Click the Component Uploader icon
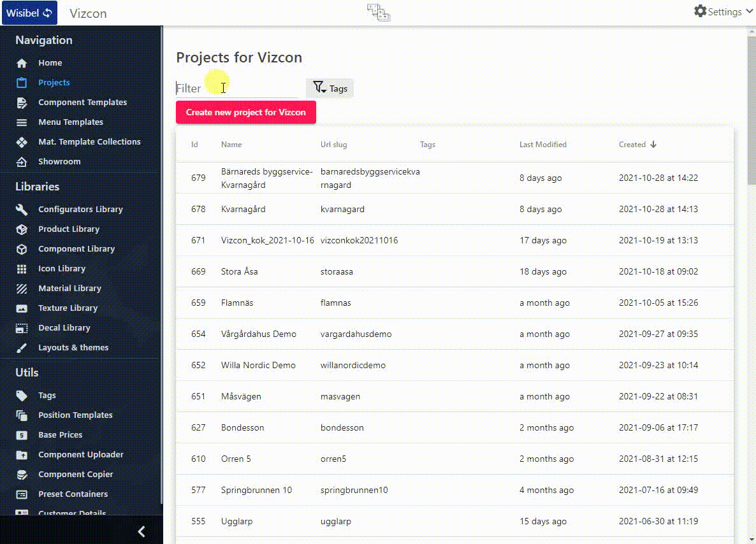 (x=22, y=455)
